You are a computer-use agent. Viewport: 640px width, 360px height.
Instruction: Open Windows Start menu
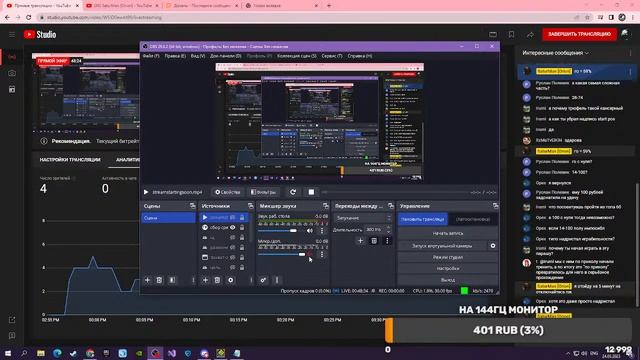coord(7,353)
